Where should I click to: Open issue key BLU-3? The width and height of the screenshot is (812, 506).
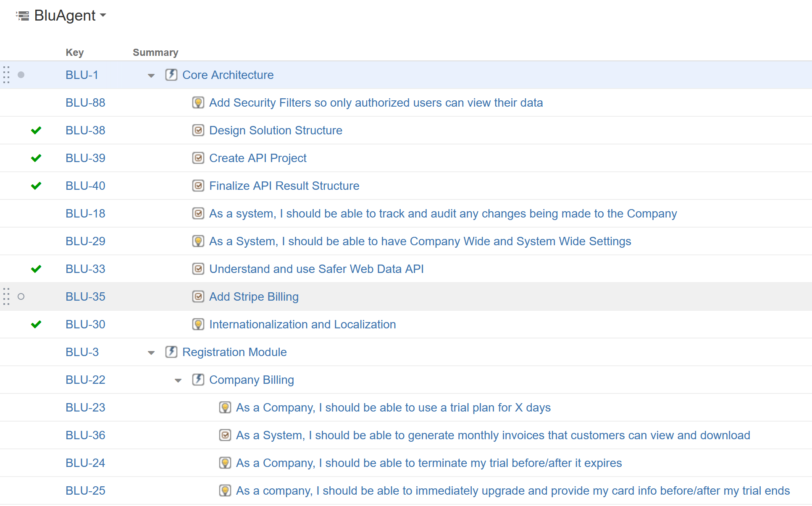click(x=82, y=352)
